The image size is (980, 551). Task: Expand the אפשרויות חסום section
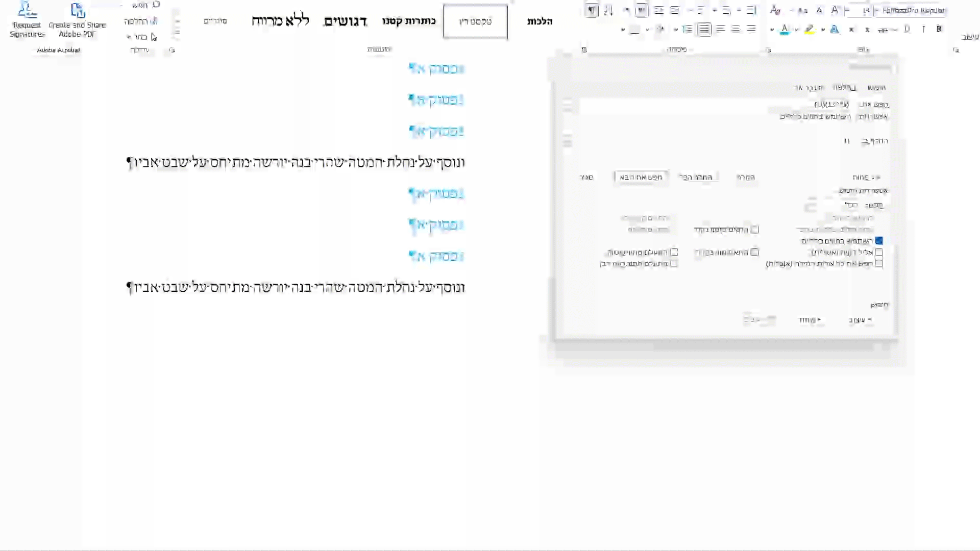pos(864,190)
